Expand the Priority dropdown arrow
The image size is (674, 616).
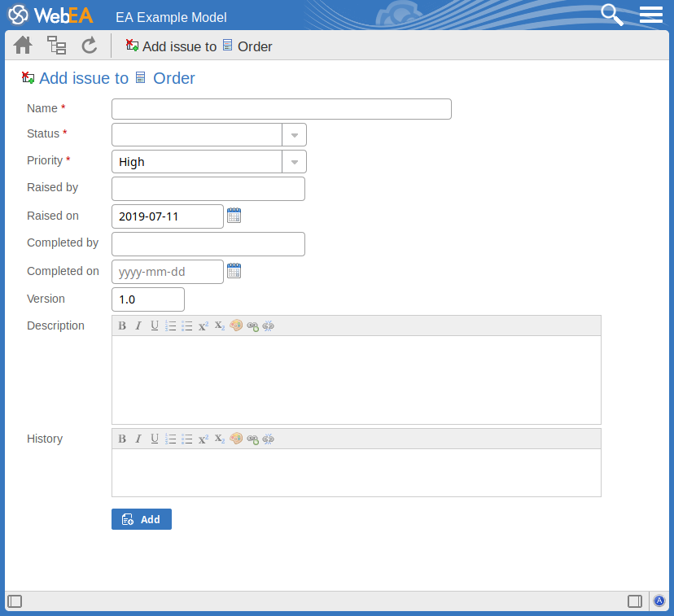(294, 162)
